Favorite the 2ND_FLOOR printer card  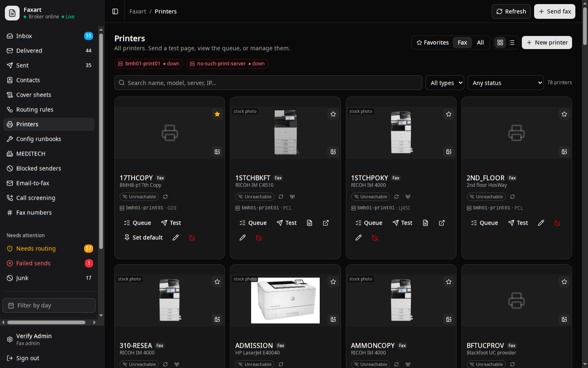[564, 114]
